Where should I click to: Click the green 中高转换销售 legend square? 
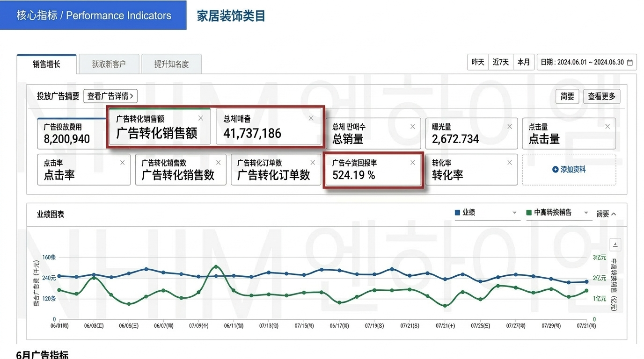(529, 213)
